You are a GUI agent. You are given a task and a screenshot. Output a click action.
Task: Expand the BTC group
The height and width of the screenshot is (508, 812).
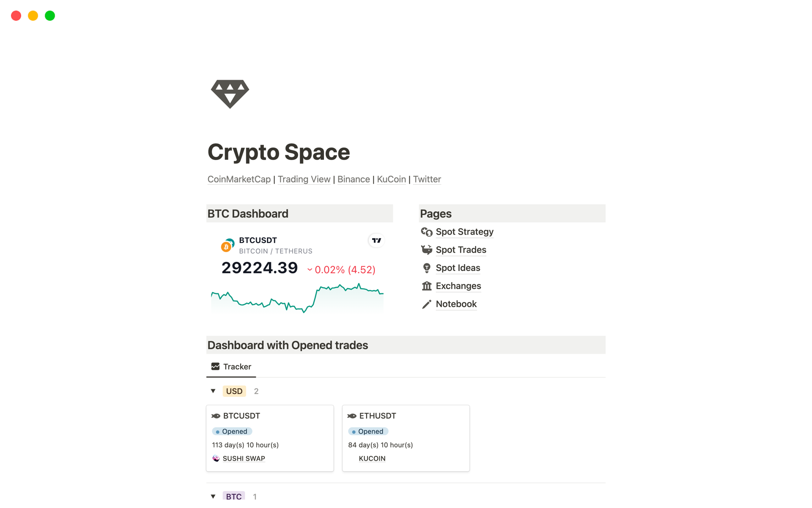tap(213, 496)
